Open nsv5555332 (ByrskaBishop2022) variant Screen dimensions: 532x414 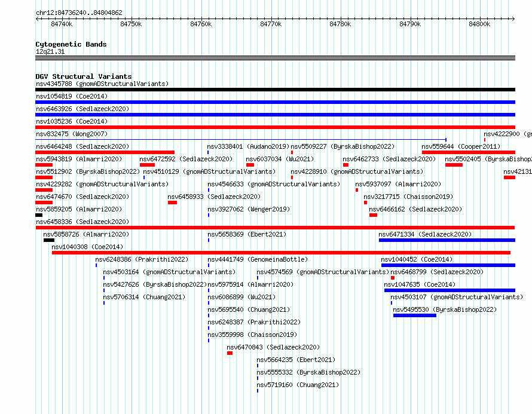(308, 372)
